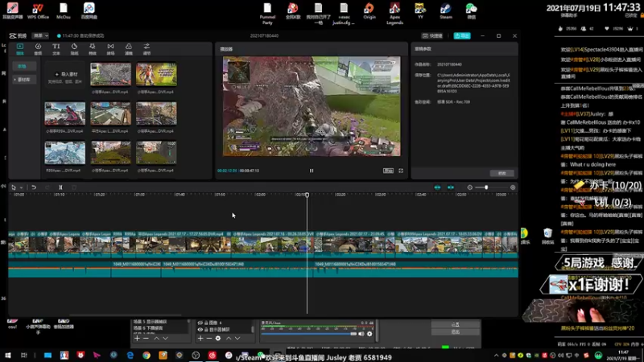Adjust the timeline zoom slider
The height and width of the screenshot is (362, 644).
pos(487,187)
